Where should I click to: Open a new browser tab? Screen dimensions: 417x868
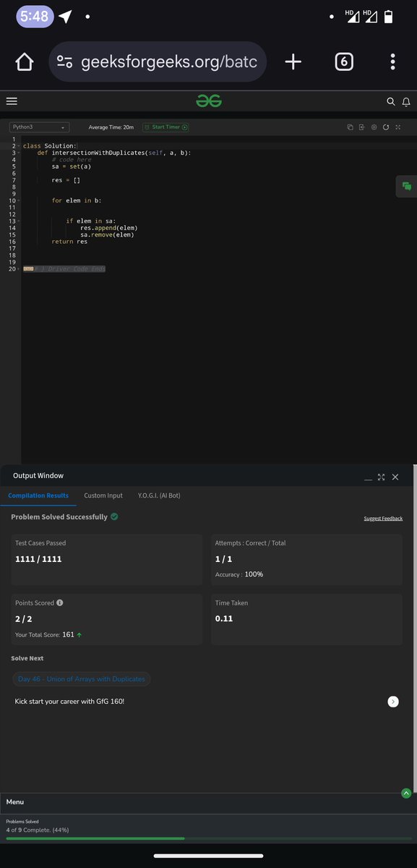pos(293,62)
